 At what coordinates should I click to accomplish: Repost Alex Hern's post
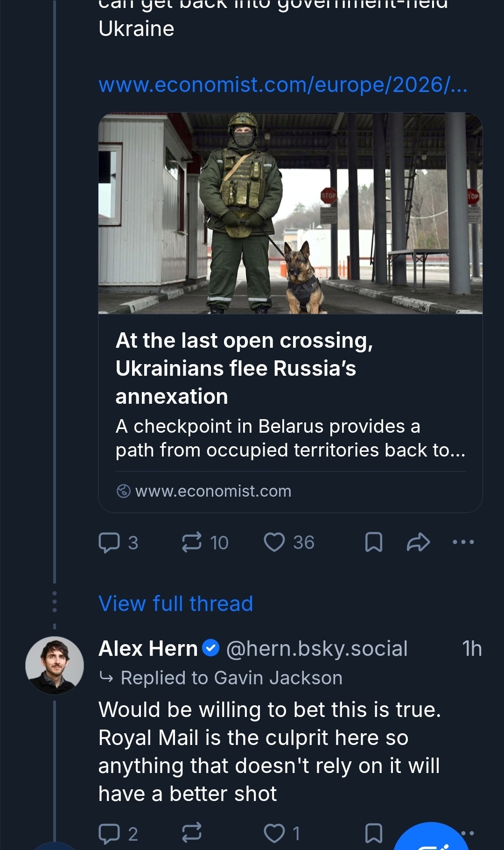192,832
